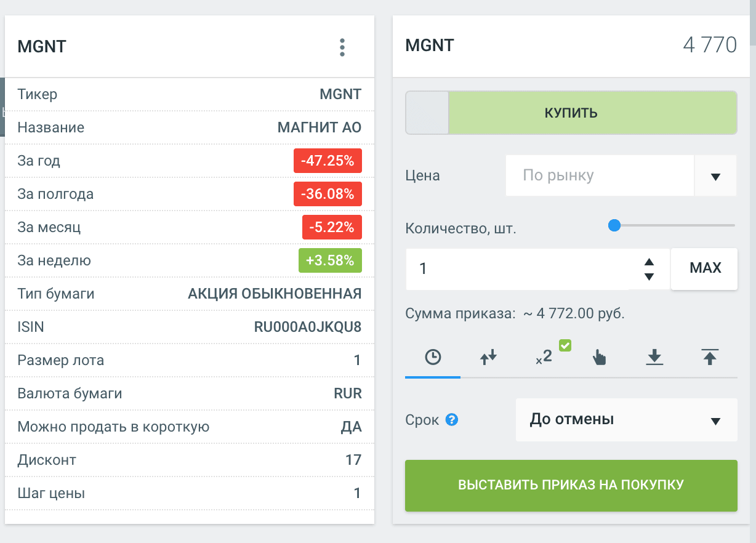Open the price type dropdown arrow

tap(715, 176)
